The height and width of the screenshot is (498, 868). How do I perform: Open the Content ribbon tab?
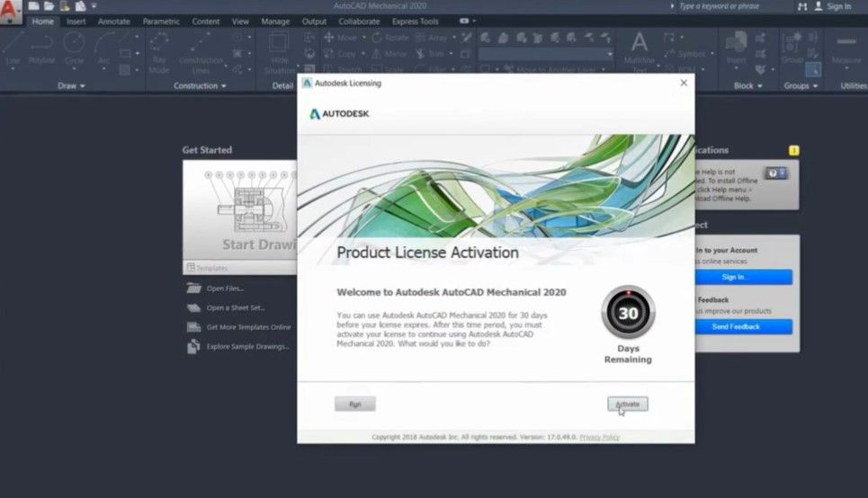click(205, 22)
